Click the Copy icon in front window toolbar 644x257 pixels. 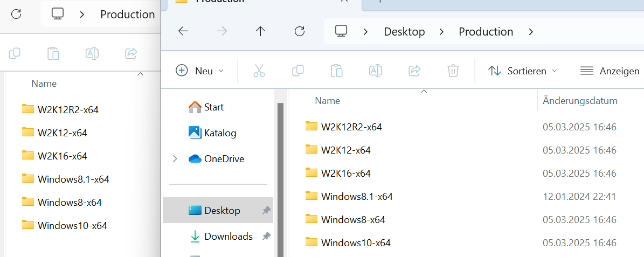pyautogui.click(x=298, y=71)
